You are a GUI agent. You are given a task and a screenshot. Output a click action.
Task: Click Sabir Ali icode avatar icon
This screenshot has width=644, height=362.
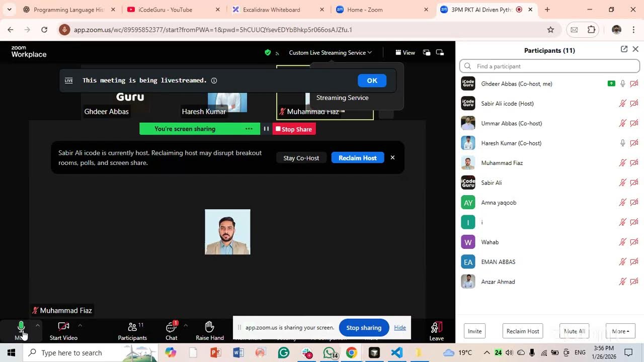click(468, 104)
